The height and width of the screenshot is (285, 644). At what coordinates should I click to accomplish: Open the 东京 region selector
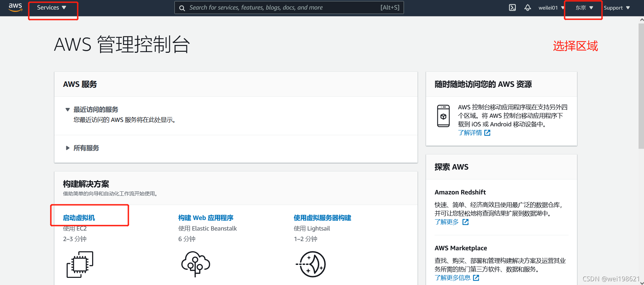[584, 8]
